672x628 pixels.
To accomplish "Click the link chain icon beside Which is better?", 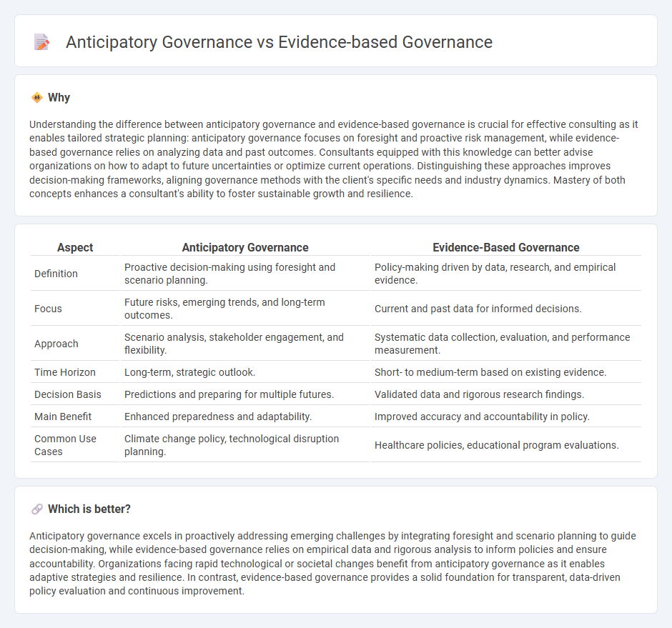I will pos(37,509).
